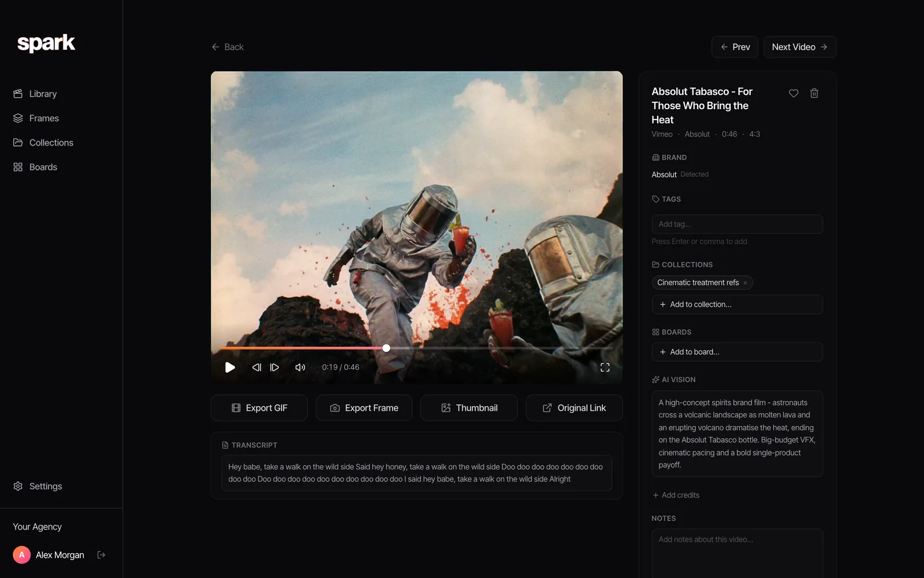
Task: Click the log out icon beside Alex Morgan
Action: click(102, 555)
